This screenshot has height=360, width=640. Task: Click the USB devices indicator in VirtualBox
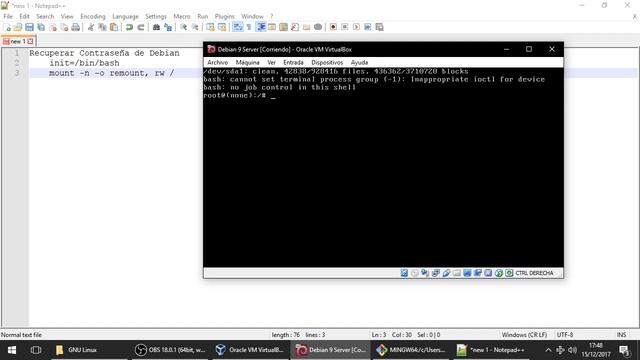click(446, 273)
